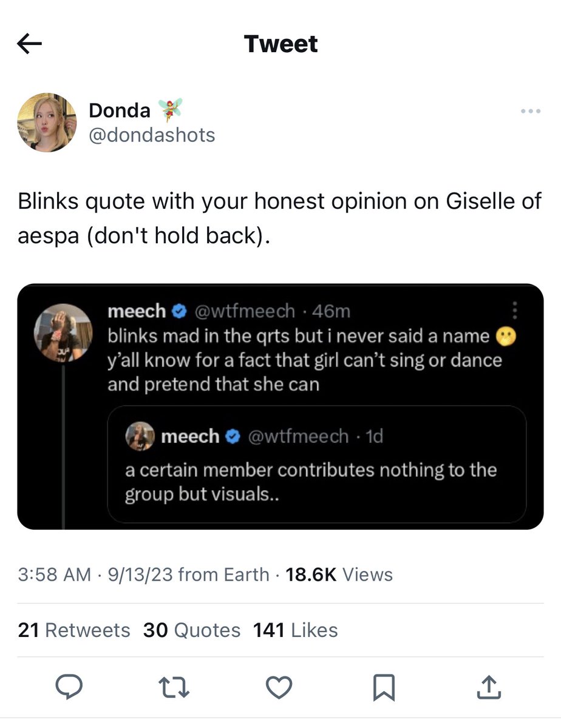Screen dimensions: 561x728
Task: Like the tweet with heart icon
Action: (280, 687)
